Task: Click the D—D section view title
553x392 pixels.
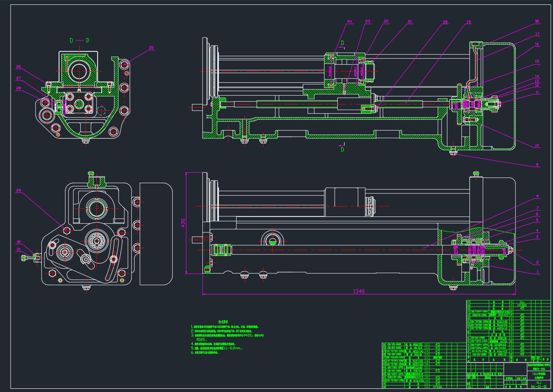Action: (x=79, y=40)
